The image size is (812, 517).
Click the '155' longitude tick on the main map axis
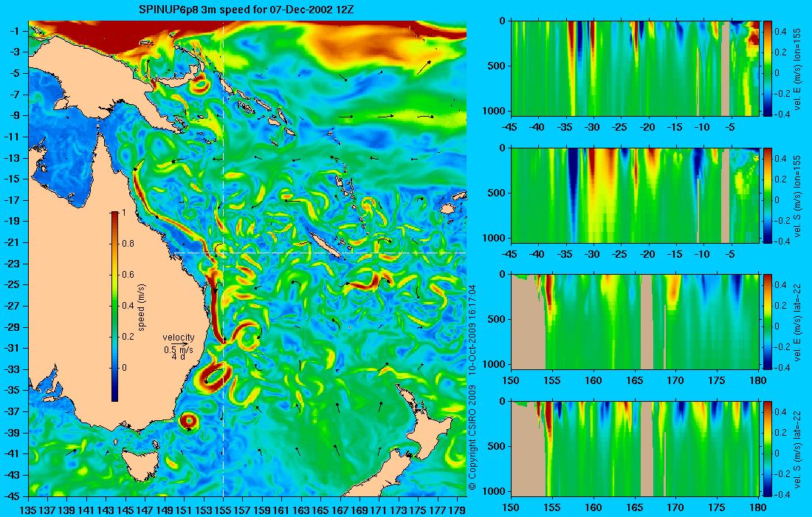[x=223, y=510]
